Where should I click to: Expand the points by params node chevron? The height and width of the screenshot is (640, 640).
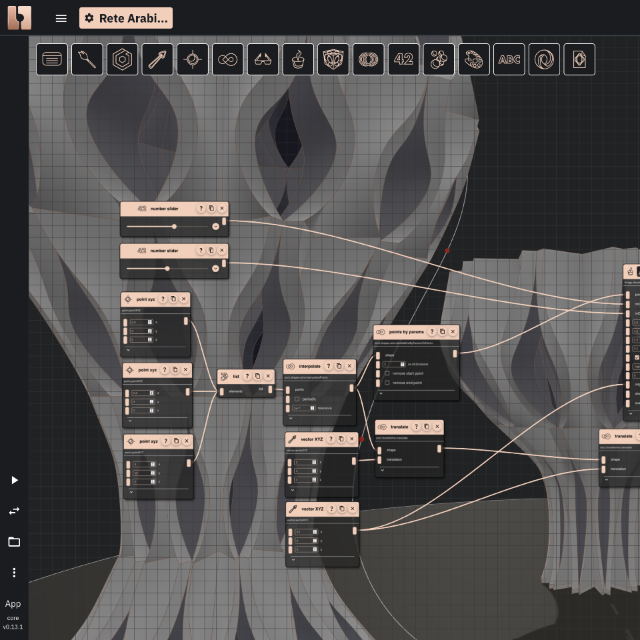click(381, 393)
